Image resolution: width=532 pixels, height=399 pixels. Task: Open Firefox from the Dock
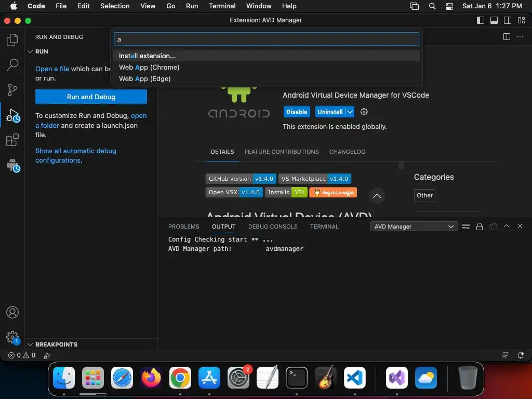click(x=151, y=378)
